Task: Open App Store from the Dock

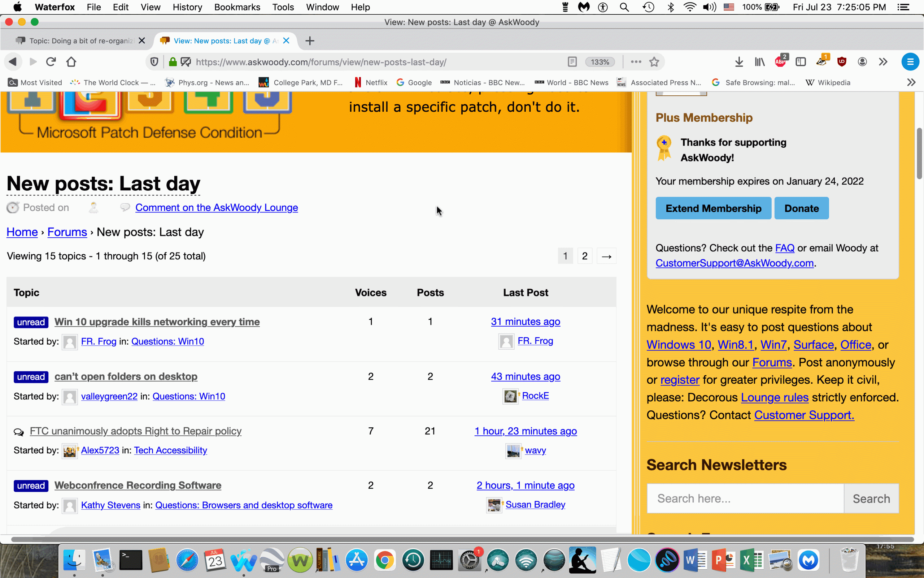Action: [x=356, y=560]
